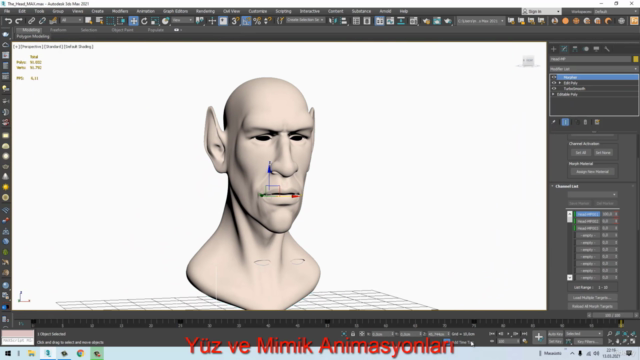Open the File menu
Image resolution: width=640 pixels, height=360 pixels.
pyautogui.click(x=7, y=11)
